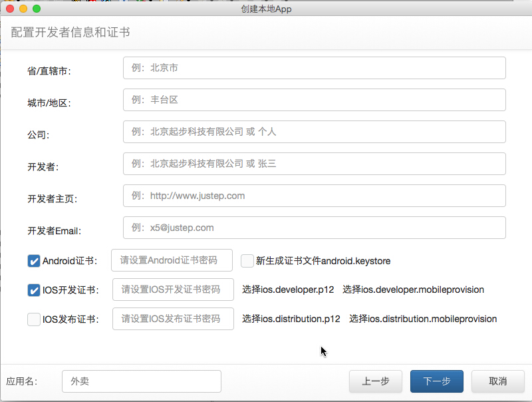This screenshot has height=402, width=532.
Task: Click the 下一步 button
Action: pyautogui.click(x=436, y=381)
